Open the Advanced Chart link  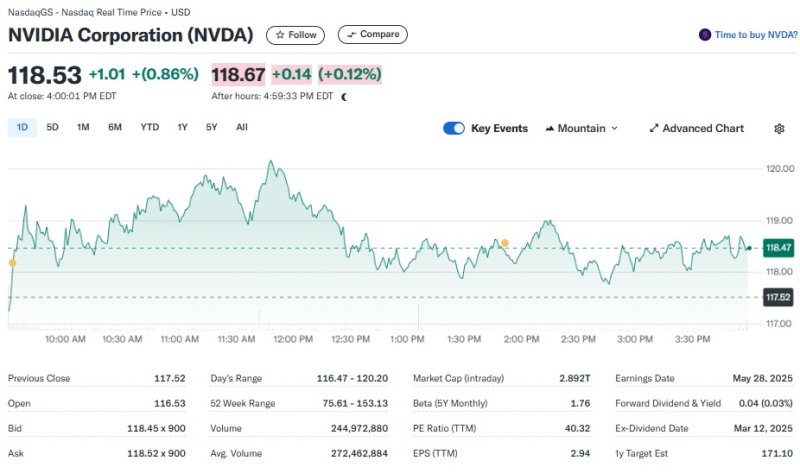pyautogui.click(x=703, y=129)
